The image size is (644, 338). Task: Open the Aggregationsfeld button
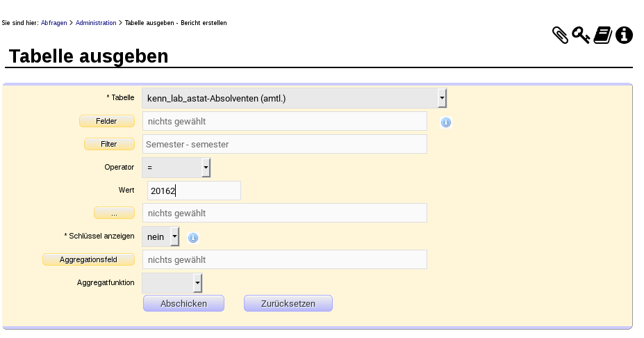click(x=88, y=259)
